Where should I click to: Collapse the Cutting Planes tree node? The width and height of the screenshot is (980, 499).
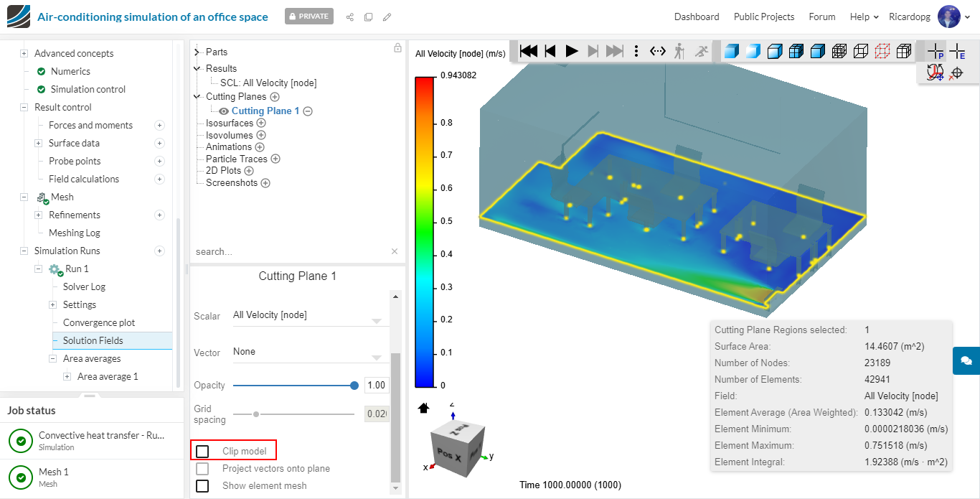coord(197,96)
